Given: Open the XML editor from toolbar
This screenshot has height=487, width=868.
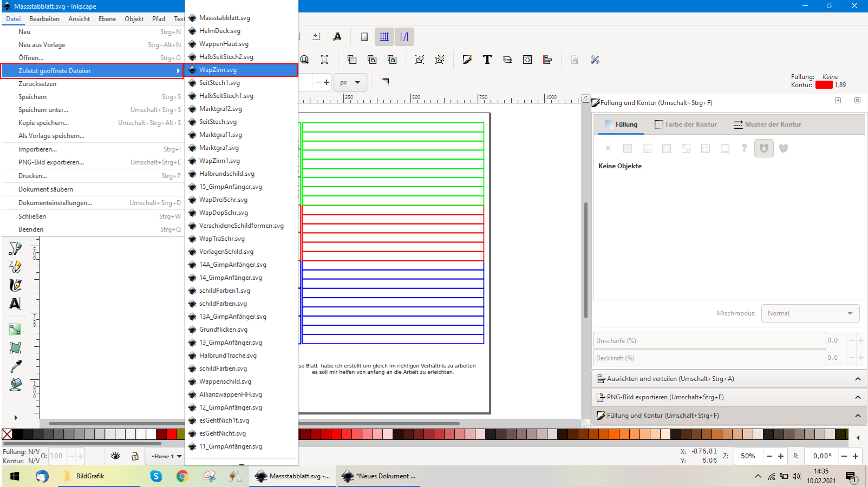Looking at the screenshot, I should pyautogui.click(x=527, y=60).
